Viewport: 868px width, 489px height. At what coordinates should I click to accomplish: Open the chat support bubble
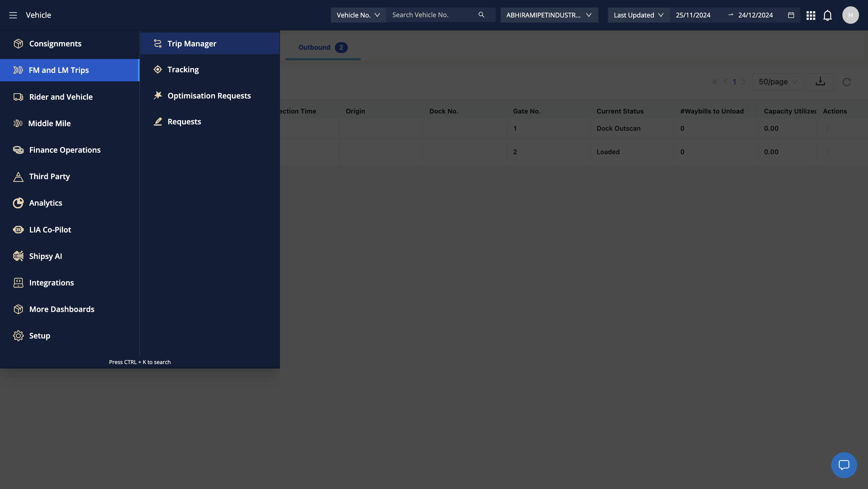[x=844, y=465]
